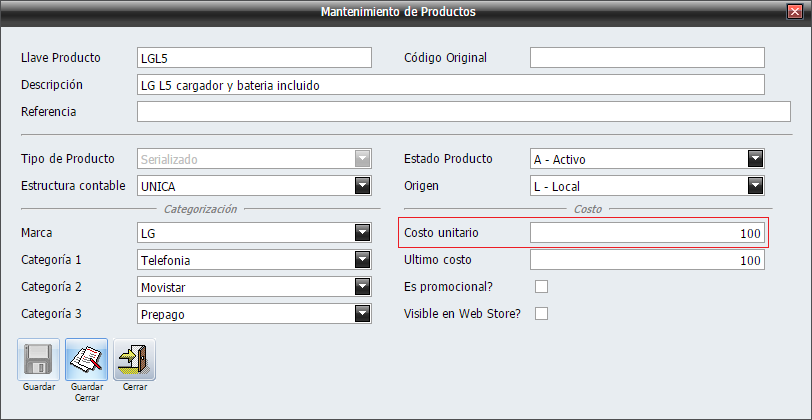Viewport: 812px width, 420px height.
Task: Focus the Llave Producto field
Action: point(254,57)
